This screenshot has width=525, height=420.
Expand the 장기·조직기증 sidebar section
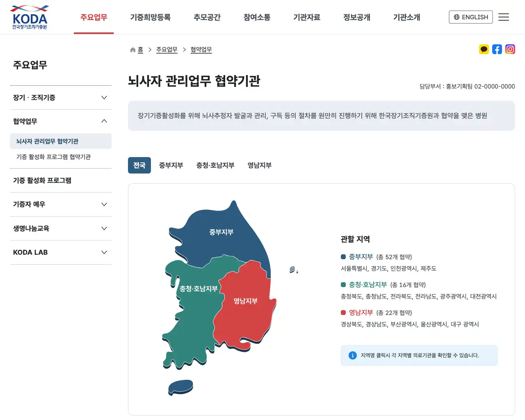click(x=104, y=98)
